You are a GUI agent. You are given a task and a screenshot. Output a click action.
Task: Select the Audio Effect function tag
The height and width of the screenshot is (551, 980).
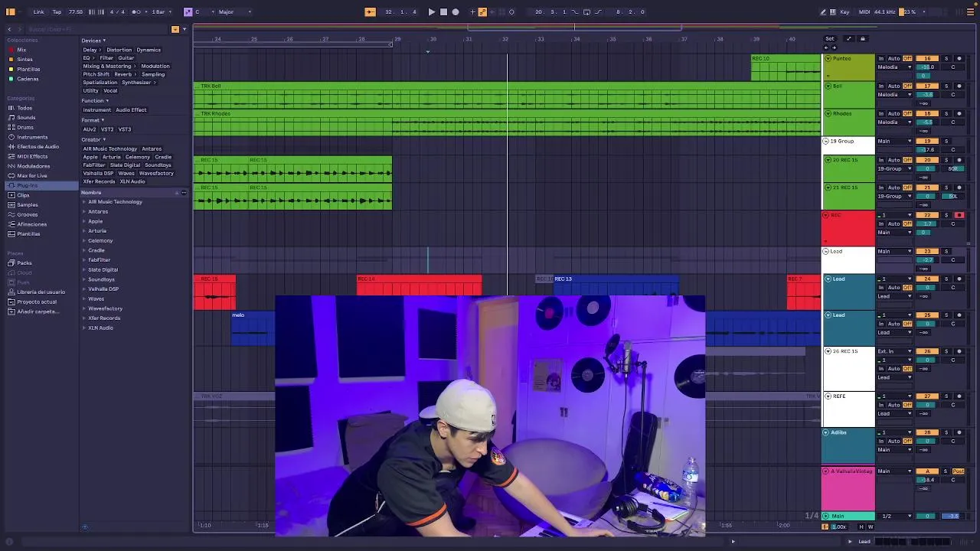tap(131, 109)
